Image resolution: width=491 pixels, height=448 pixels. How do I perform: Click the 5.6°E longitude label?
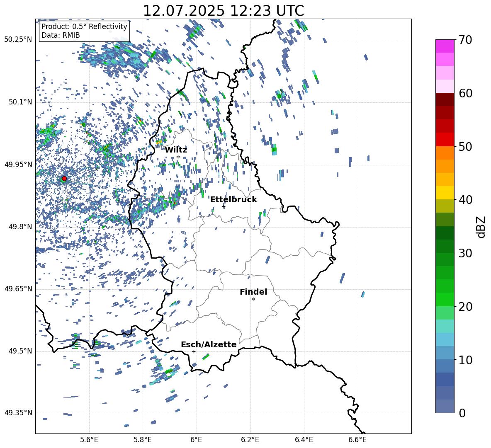[89, 440]
